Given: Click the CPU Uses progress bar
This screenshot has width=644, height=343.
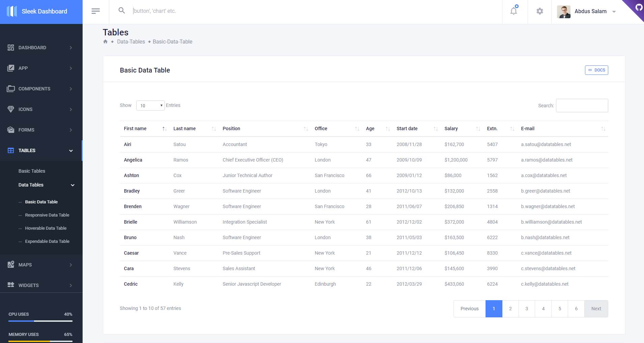Looking at the screenshot, I should 40,321.
